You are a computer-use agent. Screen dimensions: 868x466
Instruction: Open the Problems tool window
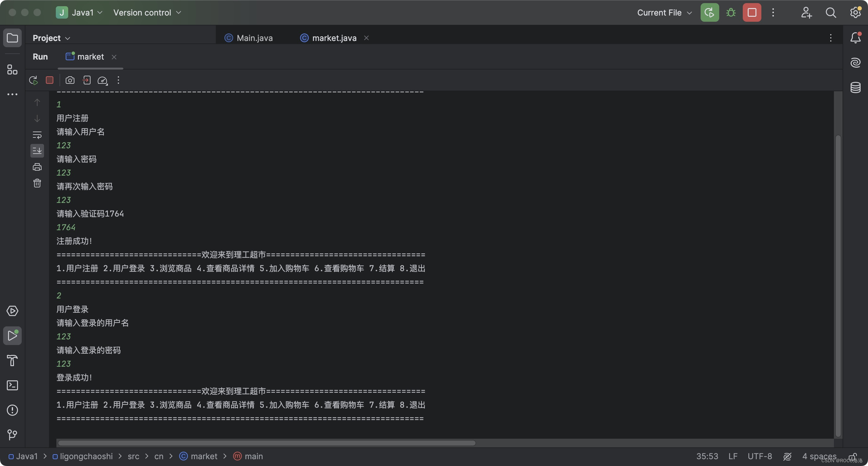click(x=12, y=410)
